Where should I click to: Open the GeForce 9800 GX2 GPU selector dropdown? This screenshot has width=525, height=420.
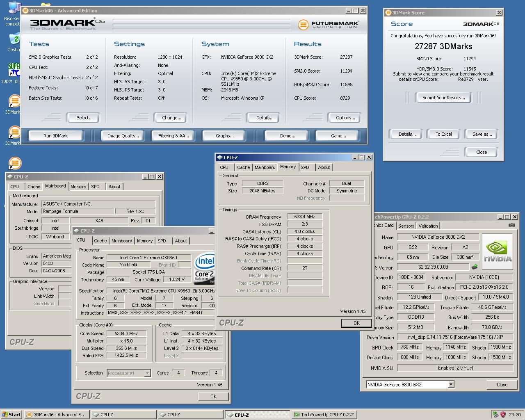click(451, 385)
